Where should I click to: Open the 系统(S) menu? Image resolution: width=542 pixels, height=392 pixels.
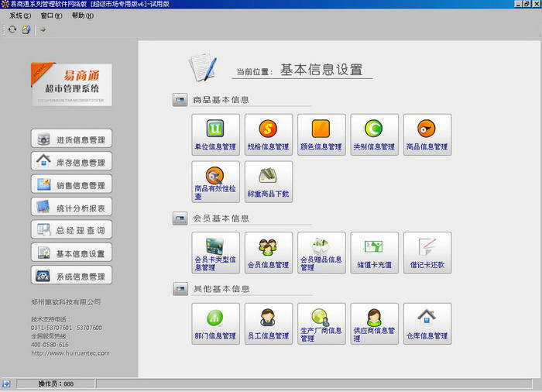pos(20,15)
